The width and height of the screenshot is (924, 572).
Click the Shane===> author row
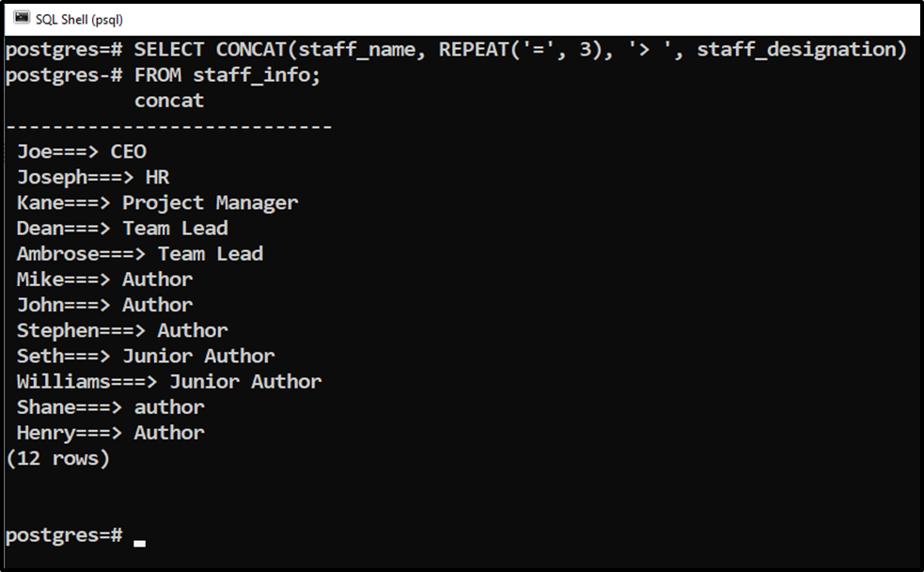point(111,407)
